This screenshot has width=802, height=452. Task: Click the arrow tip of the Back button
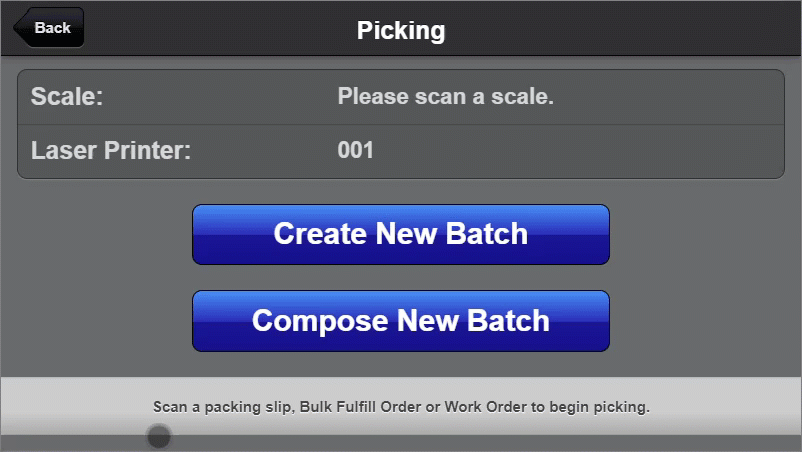pos(18,28)
